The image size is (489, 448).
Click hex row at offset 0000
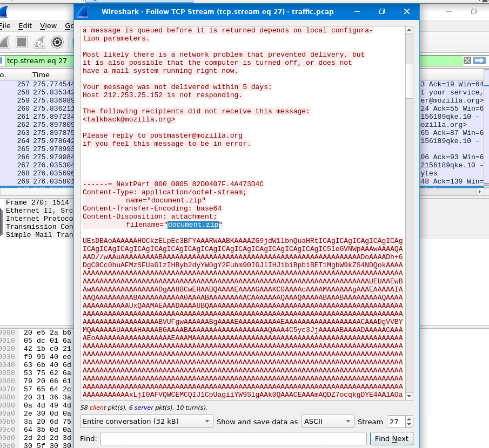pyautogui.click(x=37, y=332)
